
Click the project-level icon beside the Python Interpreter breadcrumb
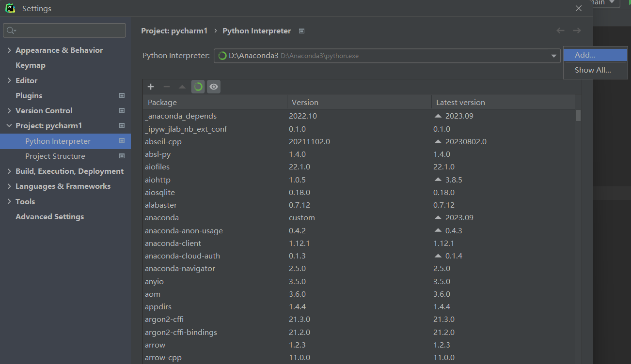tap(301, 31)
